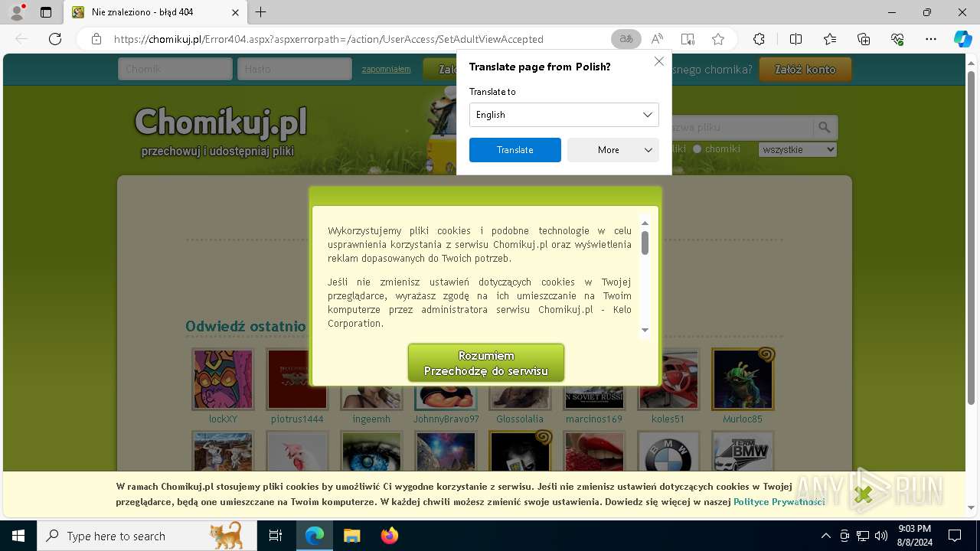Click the 'Załóż konto' button
This screenshot has height=551, width=980.
[805, 69]
